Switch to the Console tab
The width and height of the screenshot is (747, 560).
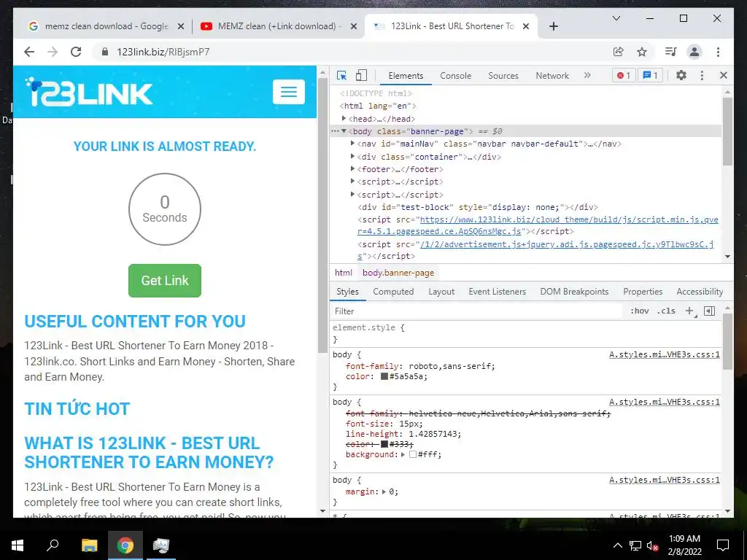tap(455, 75)
